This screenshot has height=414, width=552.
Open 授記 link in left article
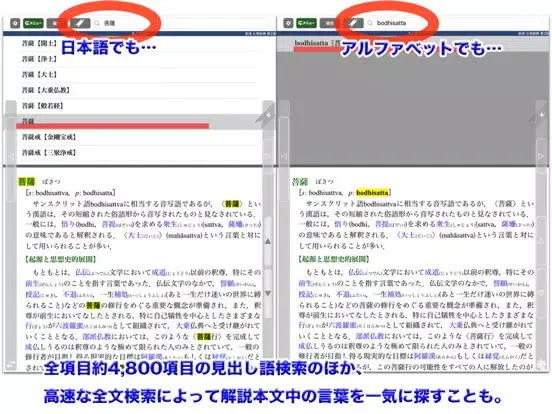(x=32, y=294)
